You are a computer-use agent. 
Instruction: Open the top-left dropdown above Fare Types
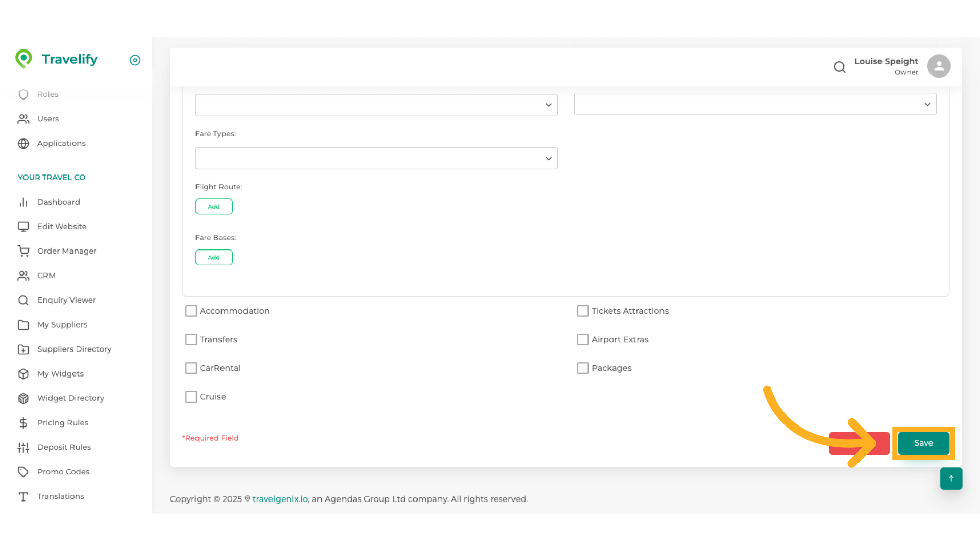(x=376, y=105)
